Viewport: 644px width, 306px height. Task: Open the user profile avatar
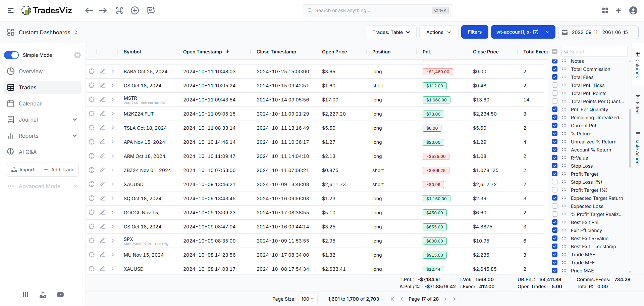[633, 10]
